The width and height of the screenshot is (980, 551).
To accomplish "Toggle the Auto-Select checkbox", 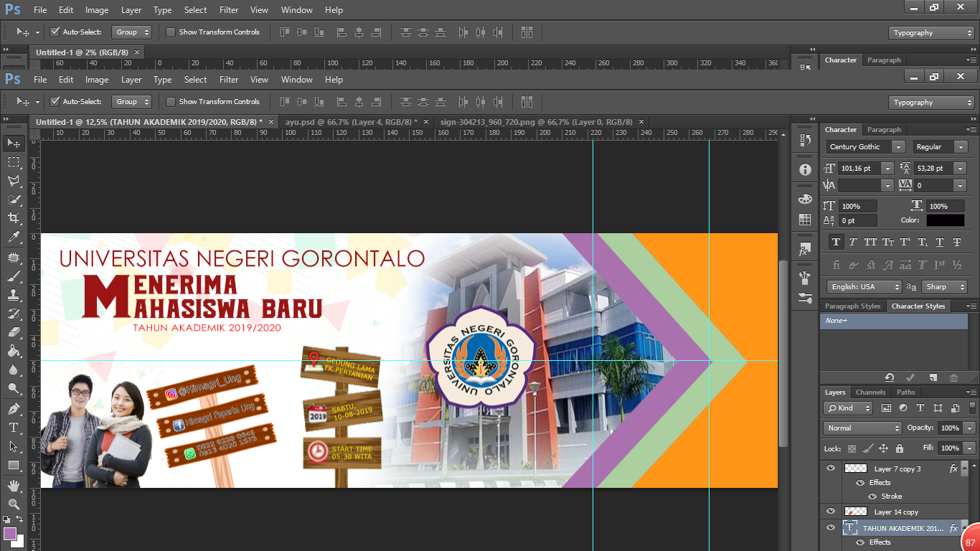I will tap(55, 101).
